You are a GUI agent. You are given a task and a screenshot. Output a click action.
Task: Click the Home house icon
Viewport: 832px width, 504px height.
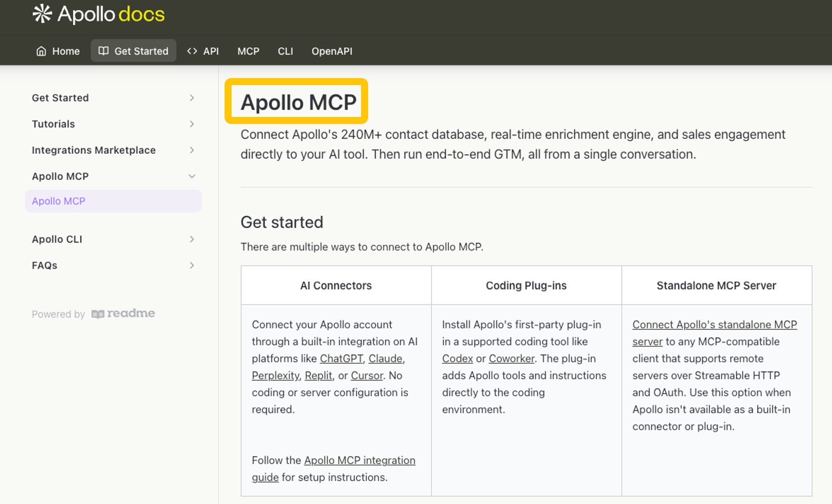(x=41, y=51)
